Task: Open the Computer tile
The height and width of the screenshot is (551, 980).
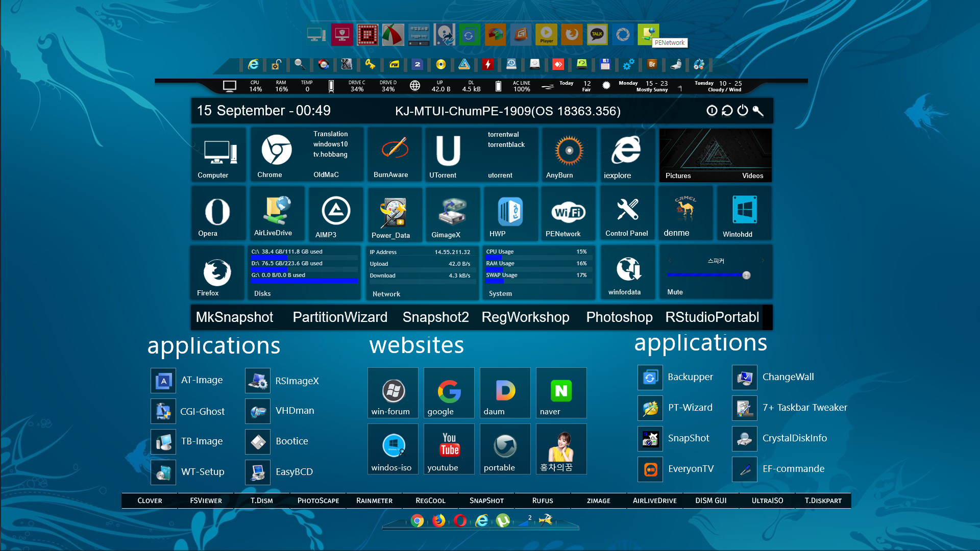Action: point(218,155)
